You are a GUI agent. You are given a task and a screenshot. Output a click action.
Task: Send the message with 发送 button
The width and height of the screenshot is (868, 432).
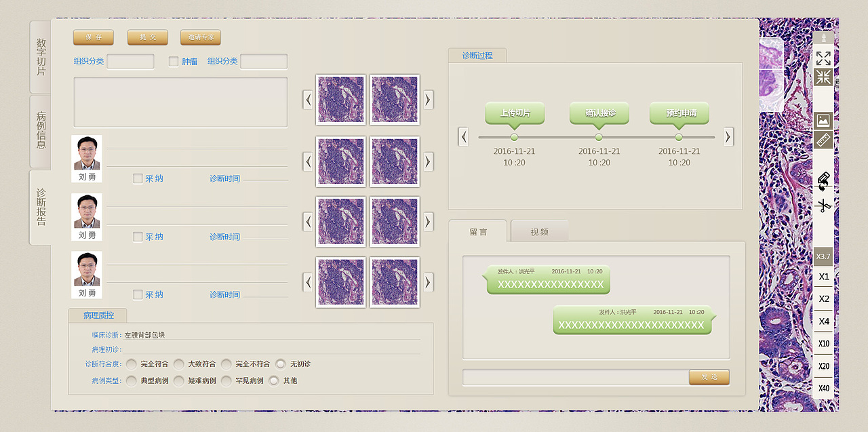709,377
